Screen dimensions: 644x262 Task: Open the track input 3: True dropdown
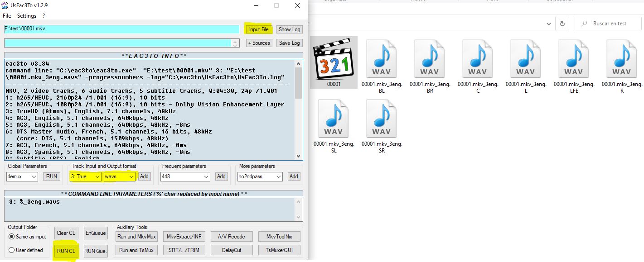point(86,176)
